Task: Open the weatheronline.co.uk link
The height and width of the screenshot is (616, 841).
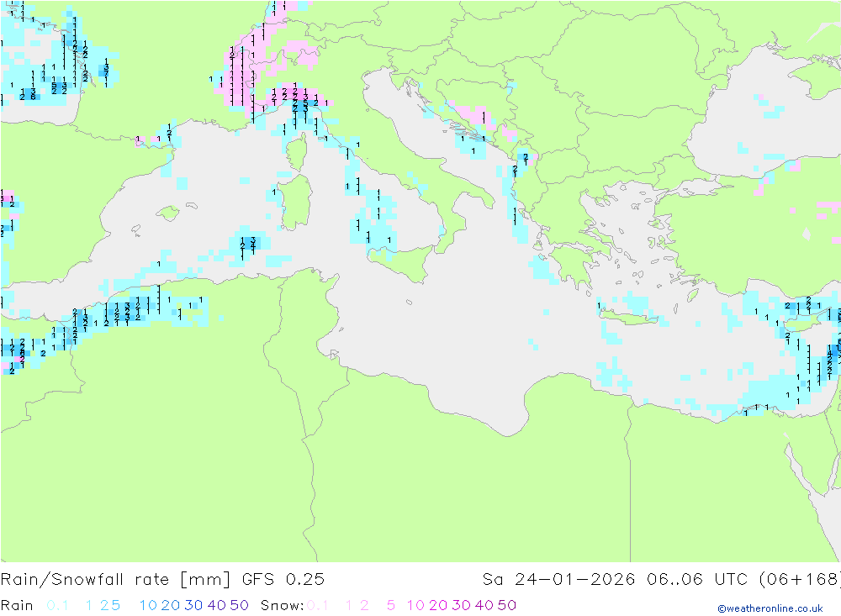Action: click(770, 608)
